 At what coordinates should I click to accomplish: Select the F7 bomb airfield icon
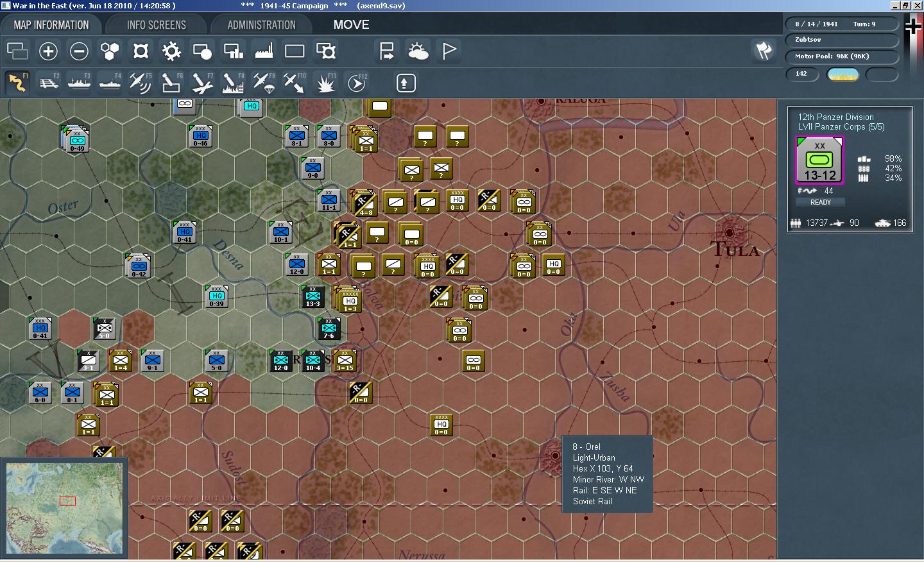click(202, 83)
